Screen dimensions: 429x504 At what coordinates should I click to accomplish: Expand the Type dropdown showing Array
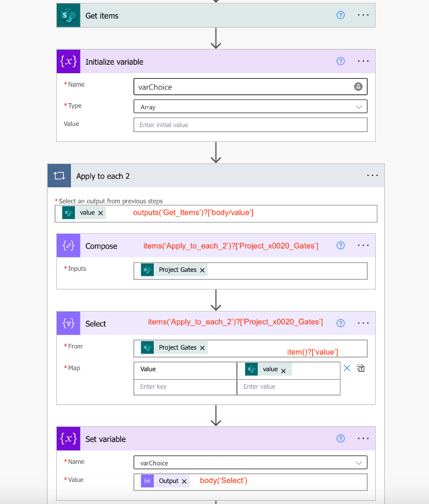359,107
